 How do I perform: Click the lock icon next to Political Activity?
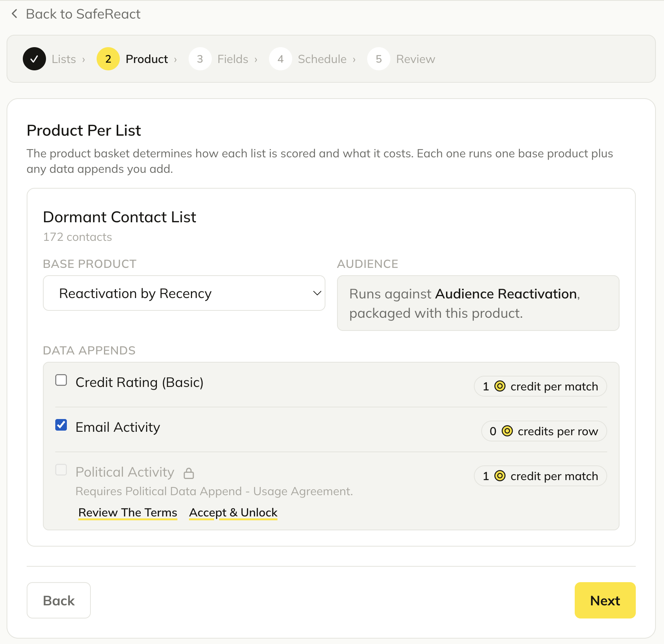(x=189, y=473)
